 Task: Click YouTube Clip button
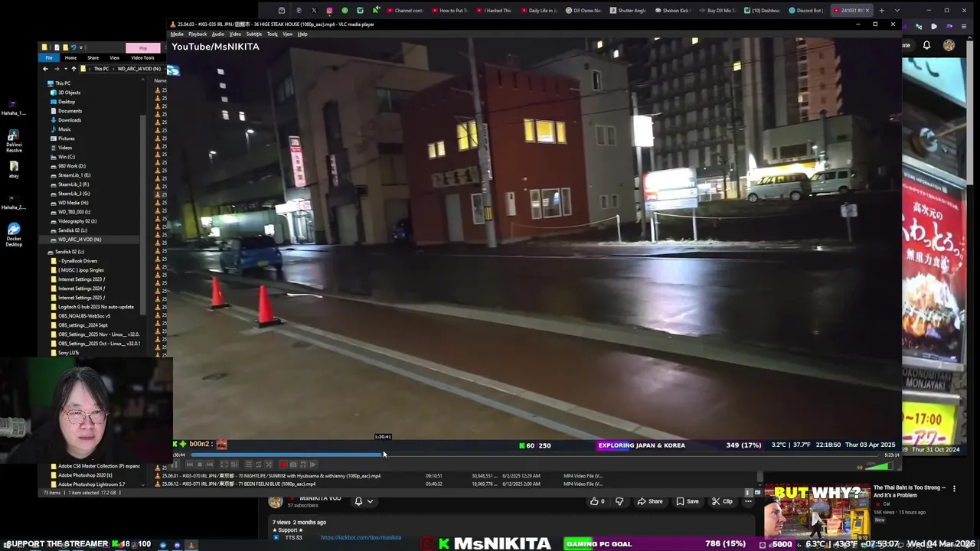point(722,501)
